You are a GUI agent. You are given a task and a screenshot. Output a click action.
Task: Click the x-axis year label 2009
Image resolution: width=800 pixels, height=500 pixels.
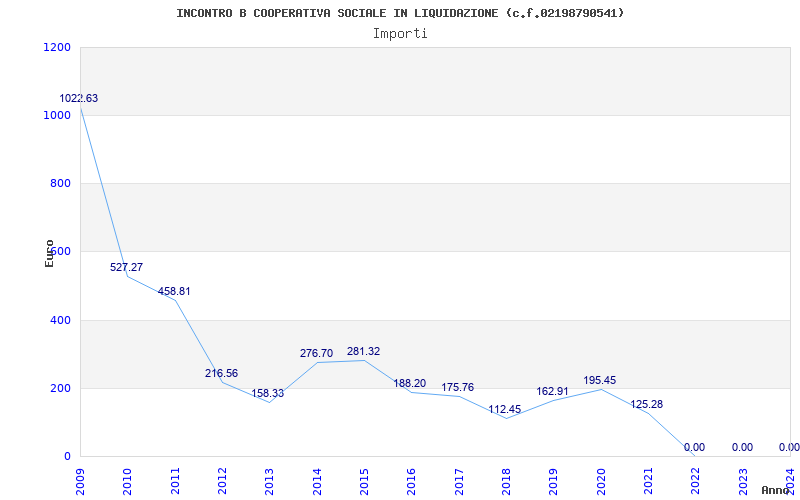coord(80,481)
